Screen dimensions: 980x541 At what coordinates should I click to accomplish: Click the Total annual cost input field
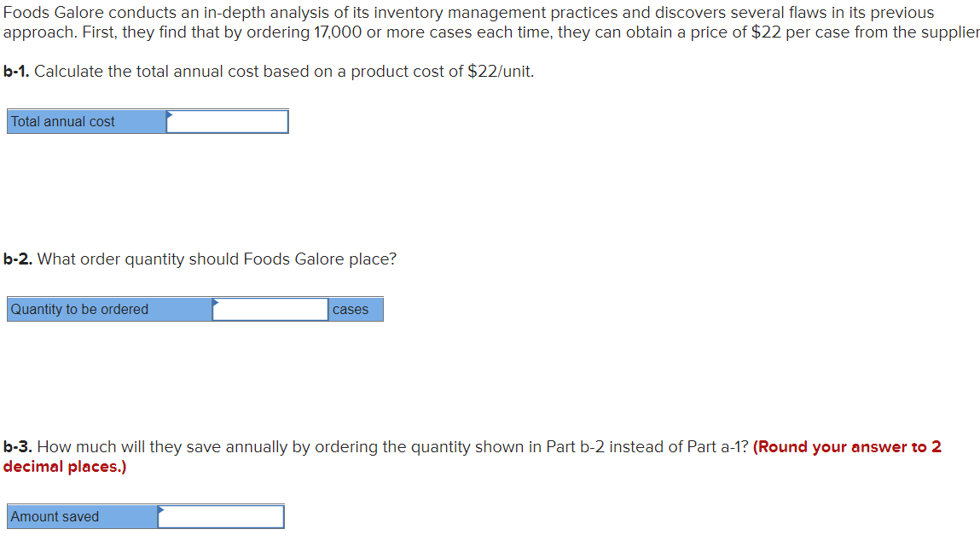226,121
